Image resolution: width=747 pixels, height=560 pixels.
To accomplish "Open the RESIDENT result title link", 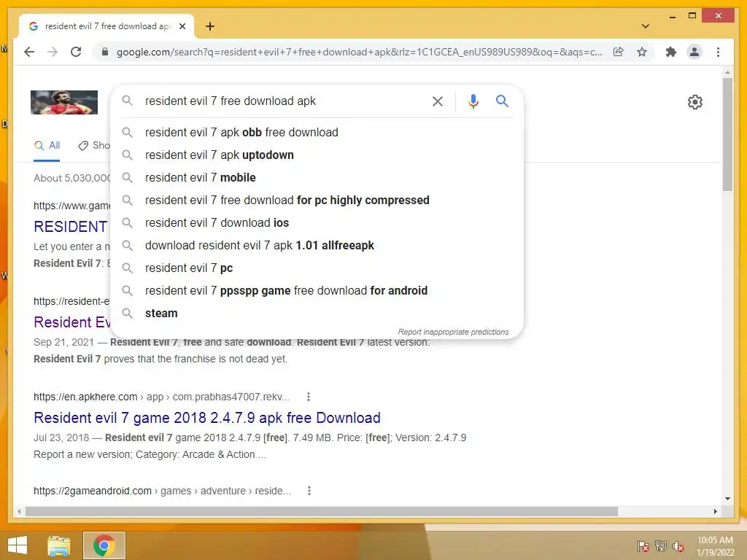I will coord(71,227).
